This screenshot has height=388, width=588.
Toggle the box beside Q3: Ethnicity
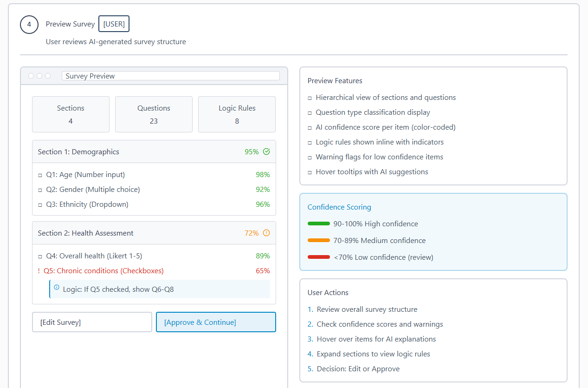pos(40,205)
